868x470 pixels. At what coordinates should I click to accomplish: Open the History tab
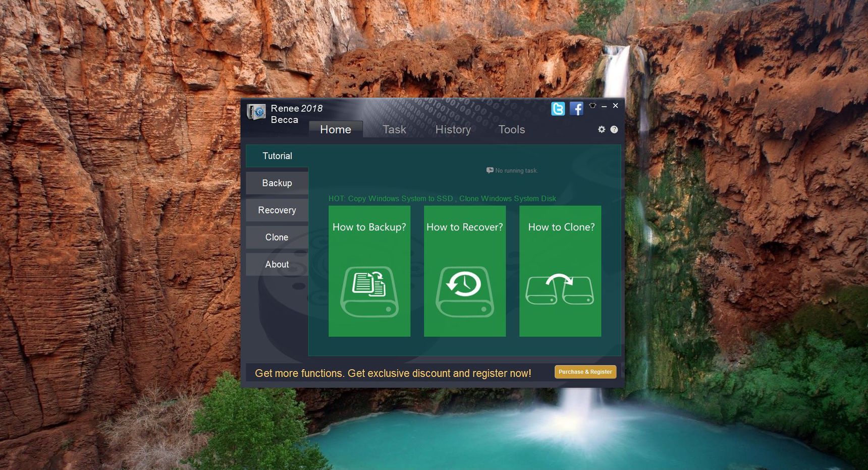(x=453, y=130)
